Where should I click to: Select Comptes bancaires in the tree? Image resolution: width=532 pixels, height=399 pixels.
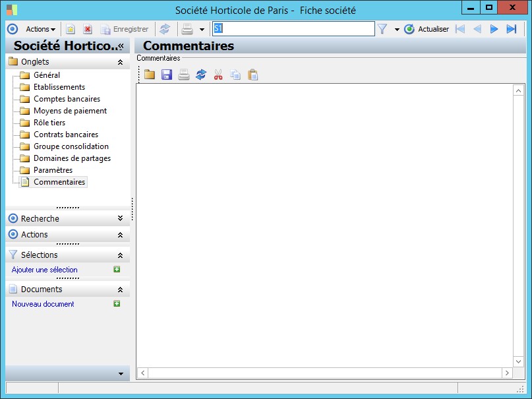click(x=67, y=99)
